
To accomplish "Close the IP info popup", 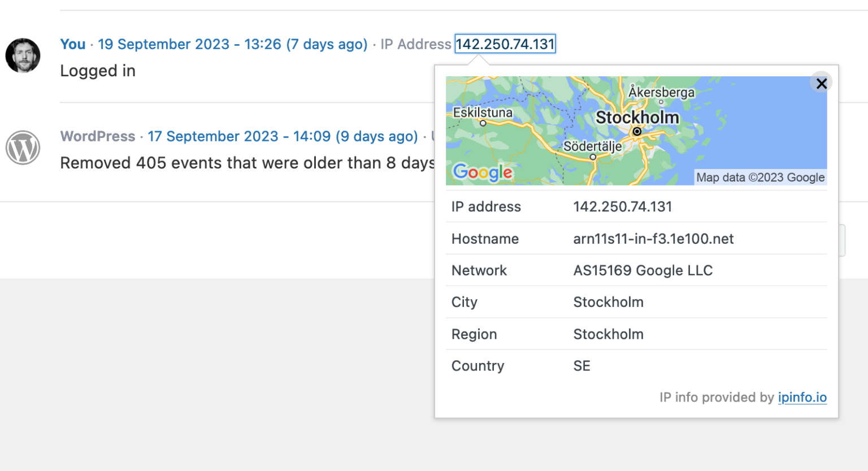I will [821, 84].
